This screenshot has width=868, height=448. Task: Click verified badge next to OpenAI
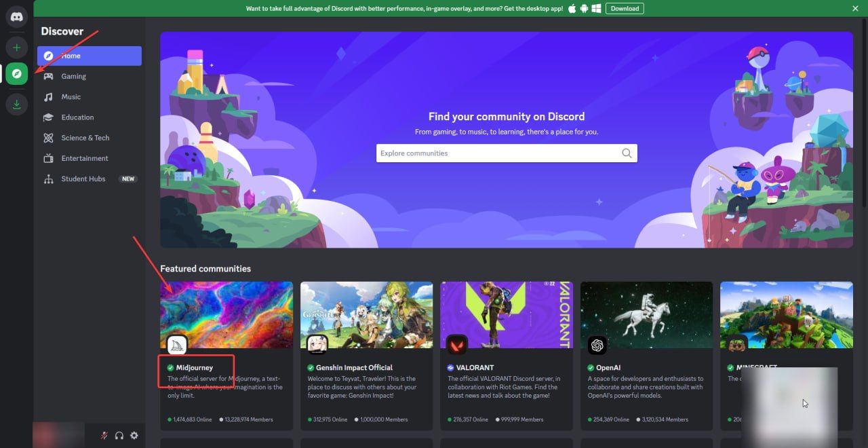pyautogui.click(x=591, y=367)
